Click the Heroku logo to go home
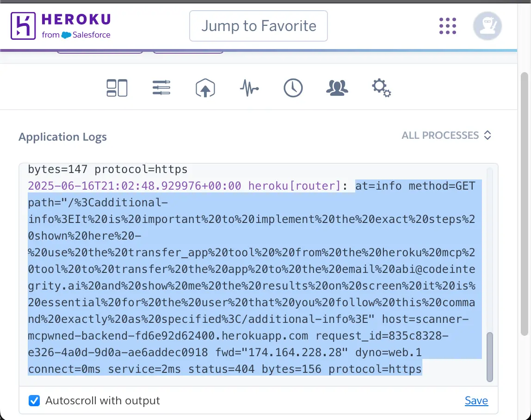This screenshot has height=420, width=531. pyautogui.click(x=61, y=26)
